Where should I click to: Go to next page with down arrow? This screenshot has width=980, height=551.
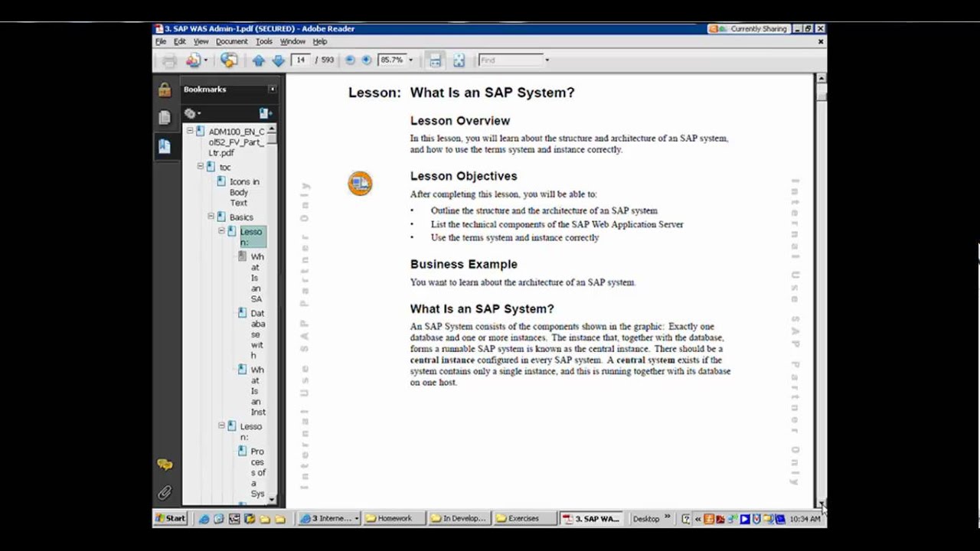click(278, 60)
